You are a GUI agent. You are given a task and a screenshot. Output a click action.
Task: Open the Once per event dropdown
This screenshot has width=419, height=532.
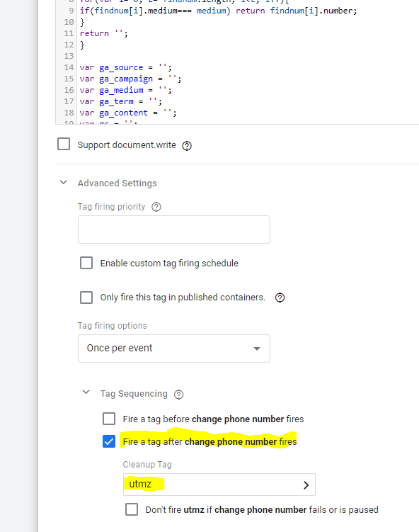pyautogui.click(x=174, y=349)
